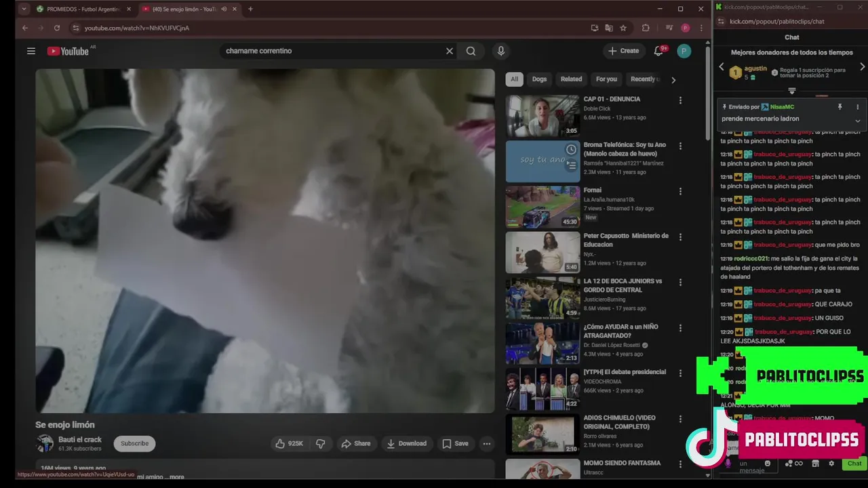Play the CAP 01 - DENUNCIA thumbnail
The height and width of the screenshot is (488, 868).
(542, 116)
